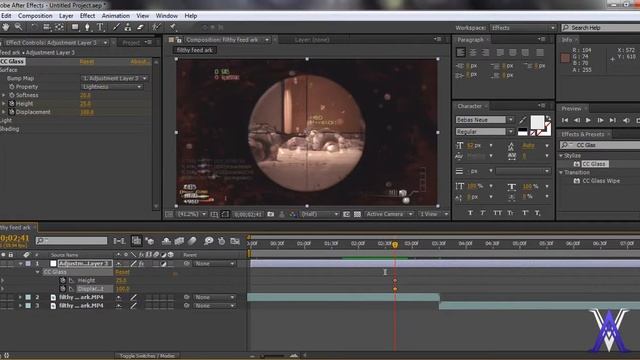The image size is (640, 360).
Task: Reset CC Glass in Effect Controls
Action: [87, 61]
